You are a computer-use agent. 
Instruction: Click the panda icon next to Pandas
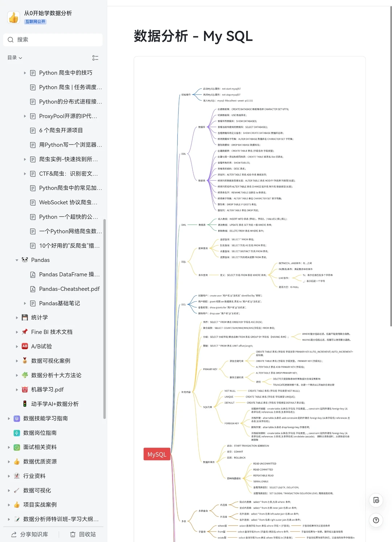point(24,260)
